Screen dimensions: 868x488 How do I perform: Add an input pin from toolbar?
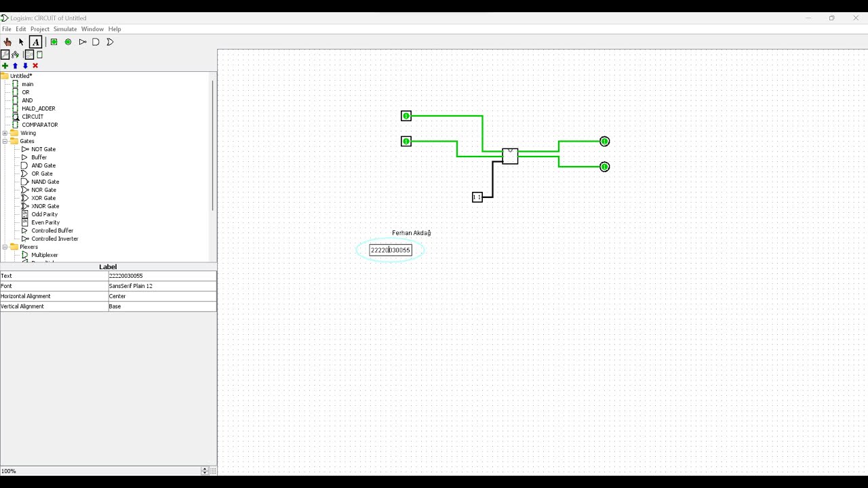pyautogui.click(x=54, y=42)
